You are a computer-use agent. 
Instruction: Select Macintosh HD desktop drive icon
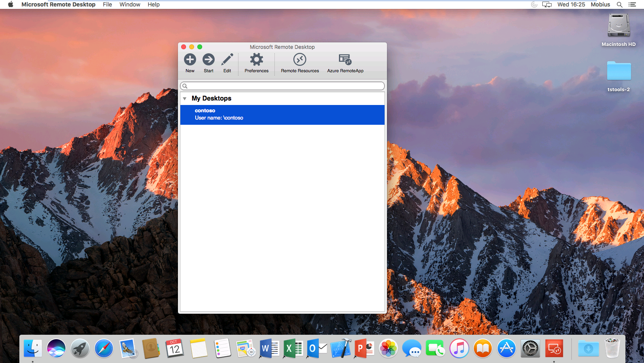pos(619,25)
